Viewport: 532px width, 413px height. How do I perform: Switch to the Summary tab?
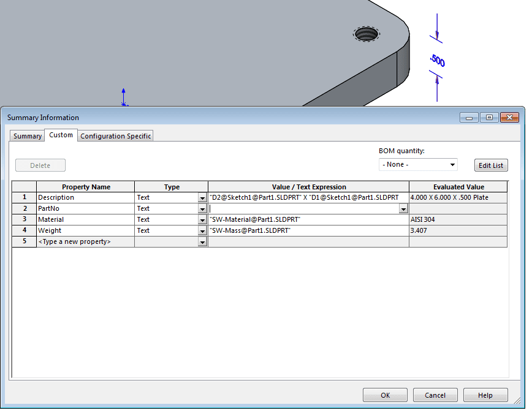click(x=28, y=136)
